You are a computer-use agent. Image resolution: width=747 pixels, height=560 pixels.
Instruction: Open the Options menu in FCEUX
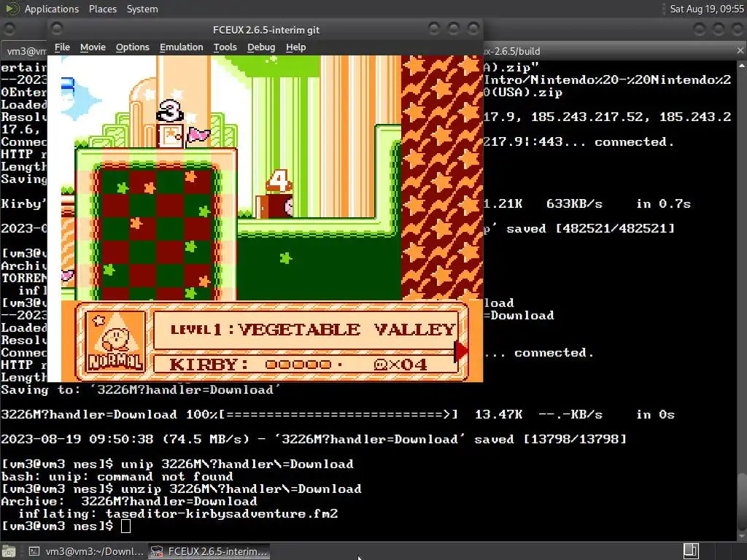pyautogui.click(x=133, y=47)
